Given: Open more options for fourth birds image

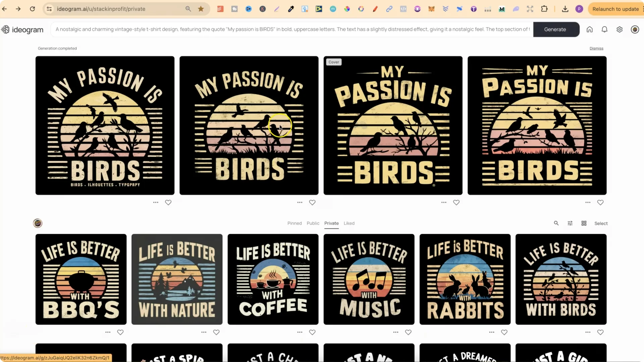Looking at the screenshot, I should pos(588,202).
